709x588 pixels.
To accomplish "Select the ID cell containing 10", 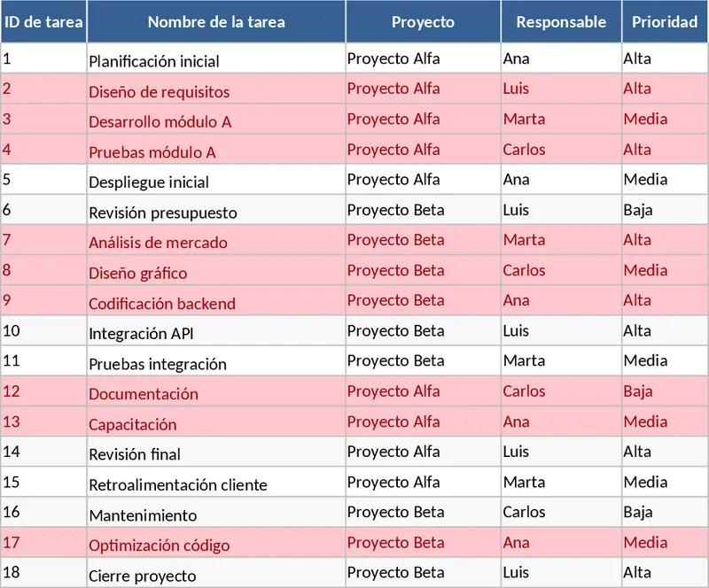I will tap(42, 331).
